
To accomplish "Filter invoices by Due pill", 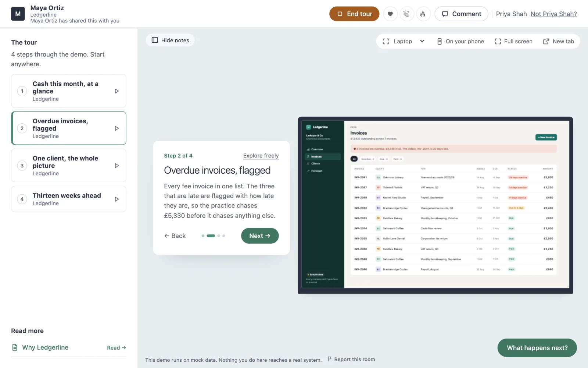I will pyautogui.click(x=384, y=159).
